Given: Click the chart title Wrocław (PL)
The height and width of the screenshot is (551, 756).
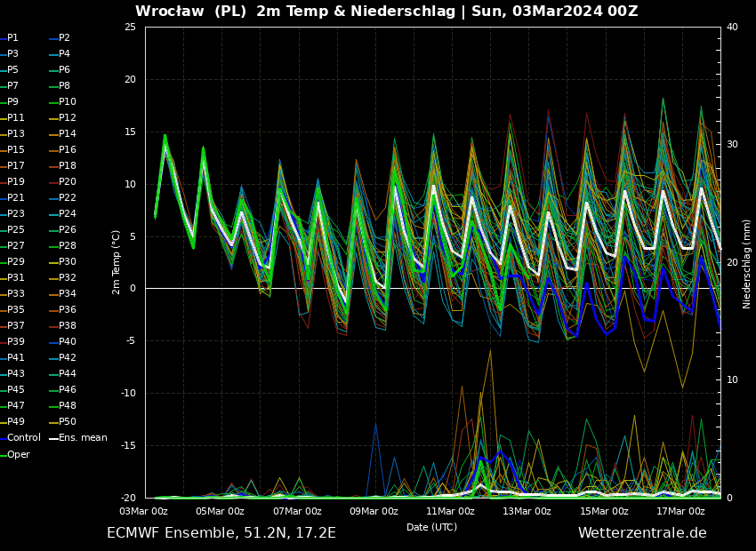Looking at the screenshot, I should pyautogui.click(x=192, y=12).
